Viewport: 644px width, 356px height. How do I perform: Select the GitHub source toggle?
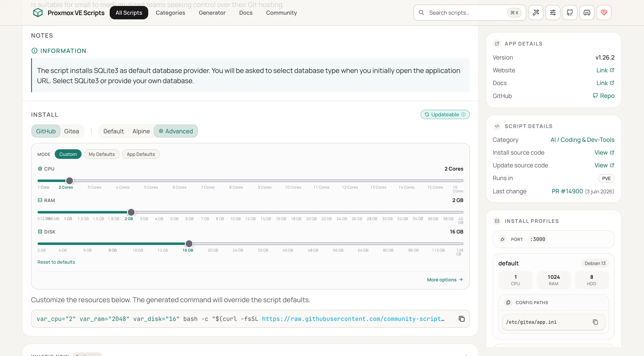(x=46, y=131)
